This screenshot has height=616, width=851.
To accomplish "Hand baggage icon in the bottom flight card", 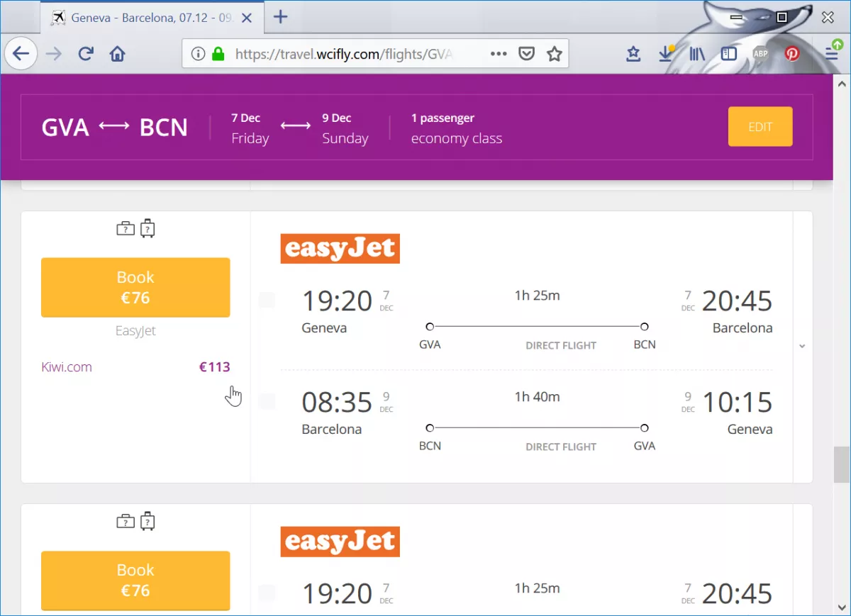I will [x=126, y=522].
